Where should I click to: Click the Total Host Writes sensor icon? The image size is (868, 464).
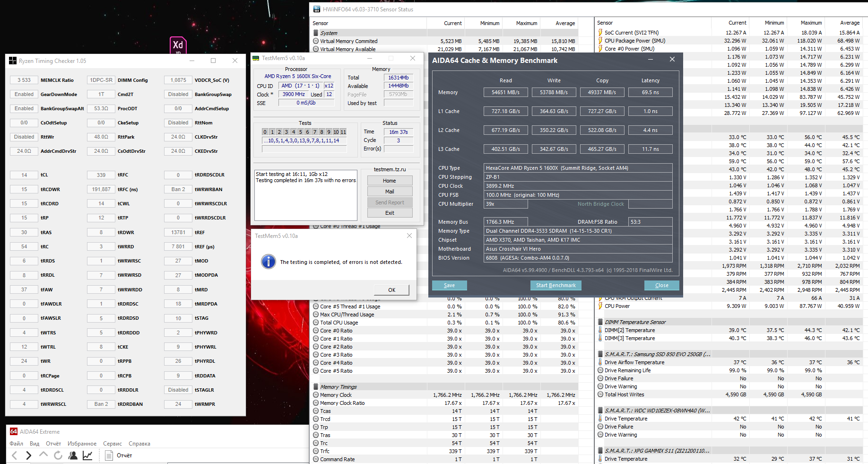coord(600,394)
